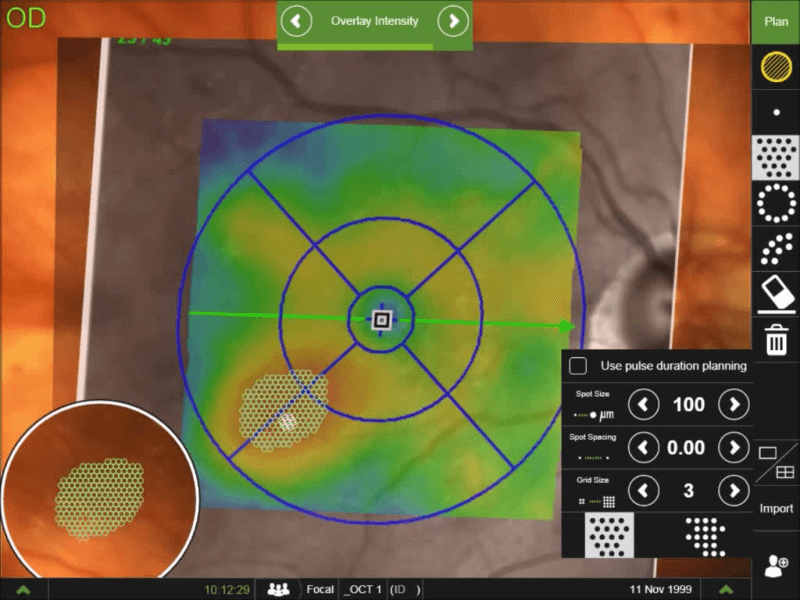Viewport: 800px width, 600px height.
Task: Toggle the layout view split icon
Action: [776, 462]
